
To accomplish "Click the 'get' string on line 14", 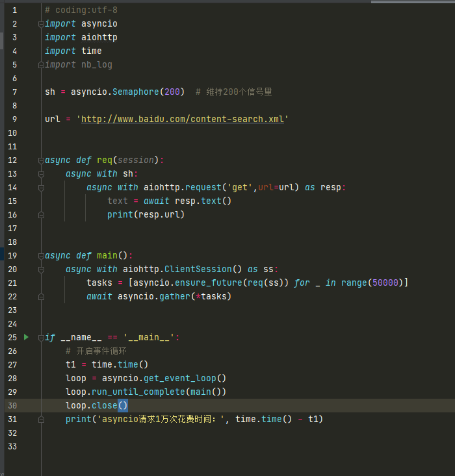I will 240,187.
